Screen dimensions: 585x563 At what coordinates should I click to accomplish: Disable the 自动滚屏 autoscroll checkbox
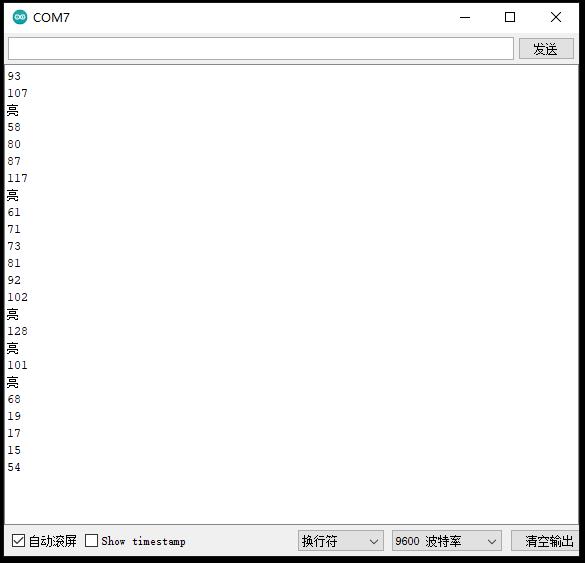(x=18, y=540)
